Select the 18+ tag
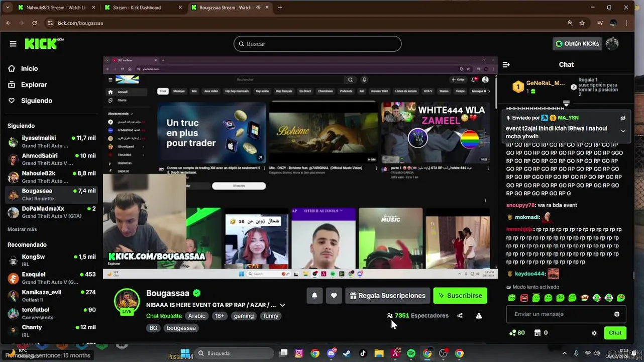 [x=220, y=316]
